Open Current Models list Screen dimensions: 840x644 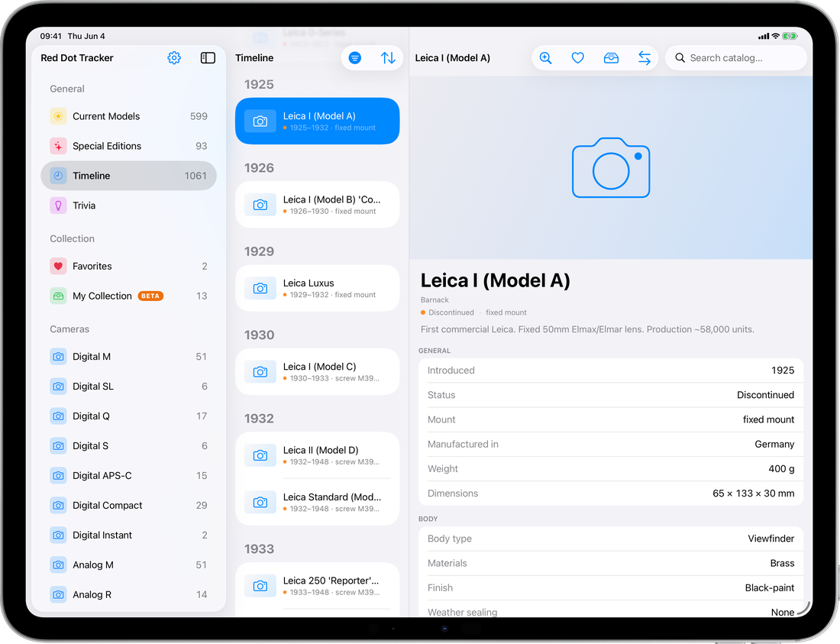coord(128,116)
